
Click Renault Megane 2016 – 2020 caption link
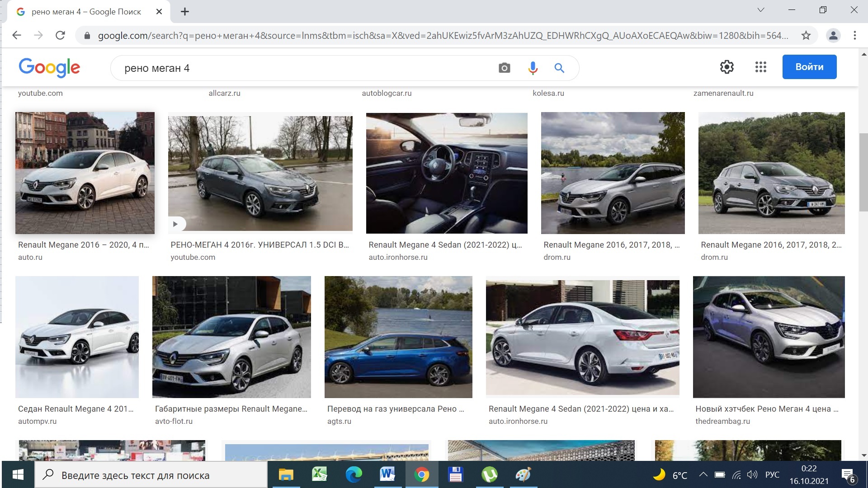tap(84, 245)
